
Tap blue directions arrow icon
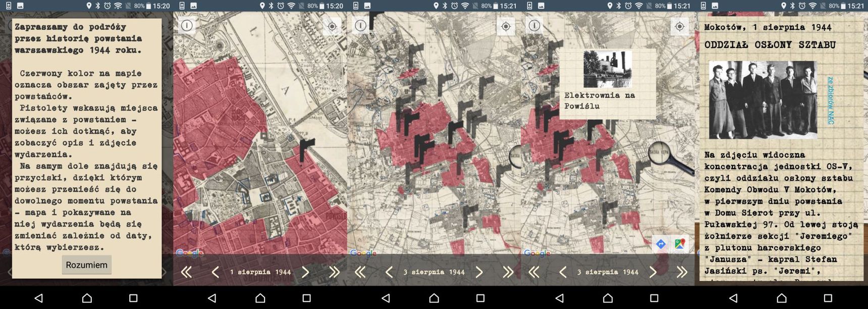[661, 244]
